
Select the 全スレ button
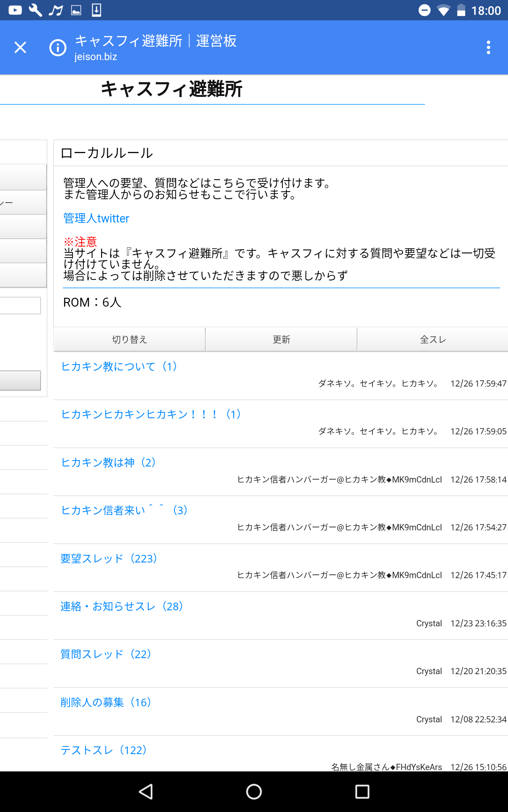(433, 340)
